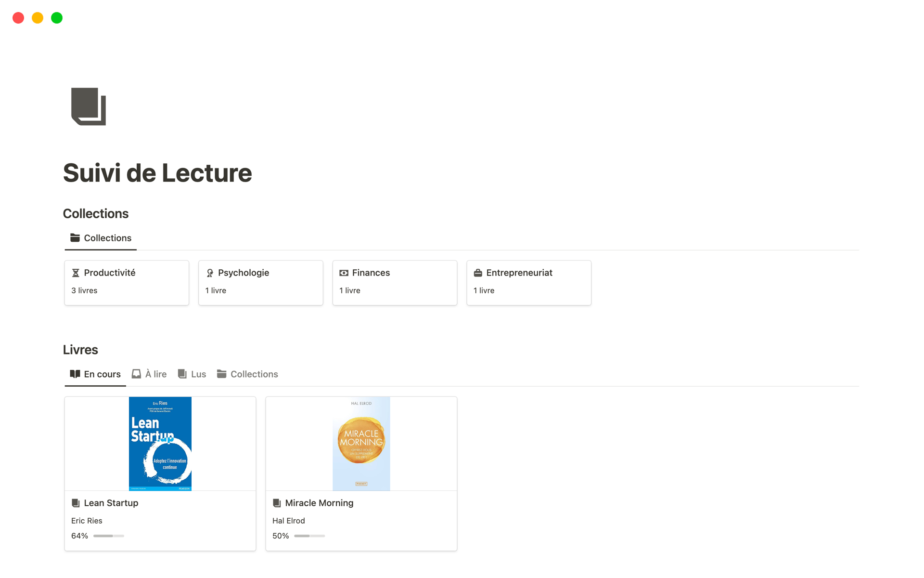Open the À lire tab

[x=149, y=374]
